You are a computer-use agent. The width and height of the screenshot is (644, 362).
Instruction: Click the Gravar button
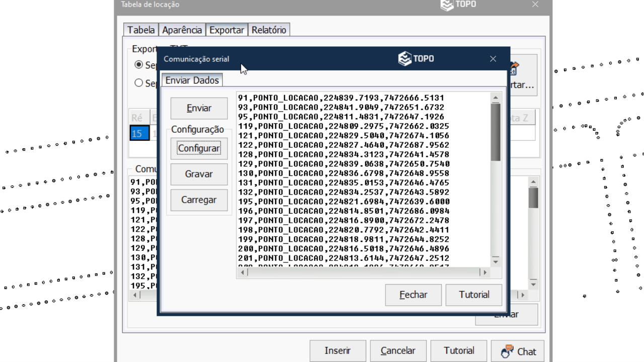199,174
